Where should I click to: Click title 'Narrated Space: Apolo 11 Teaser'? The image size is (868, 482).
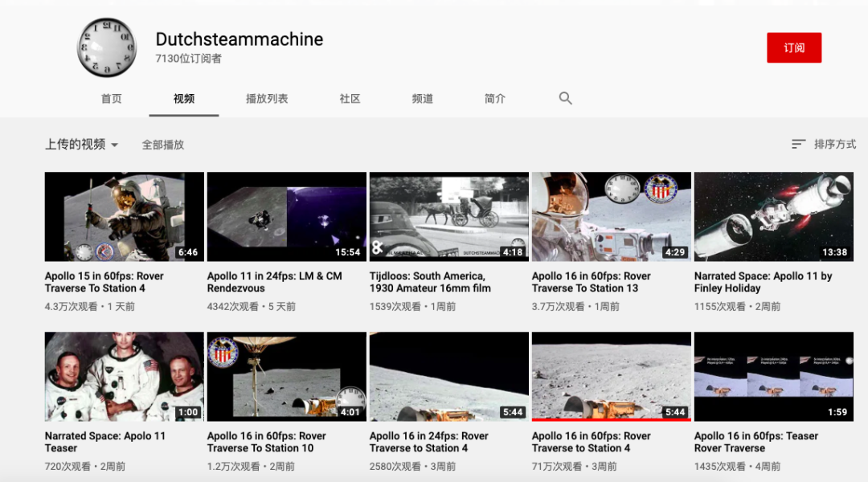[105, 442]
